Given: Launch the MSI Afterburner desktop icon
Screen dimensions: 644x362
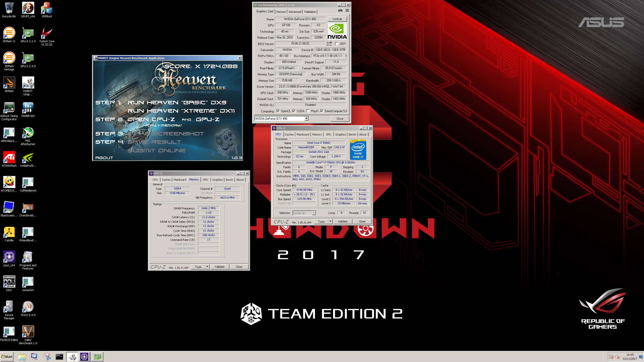Looking at the screenshot, I should click(x=28, y=136).
